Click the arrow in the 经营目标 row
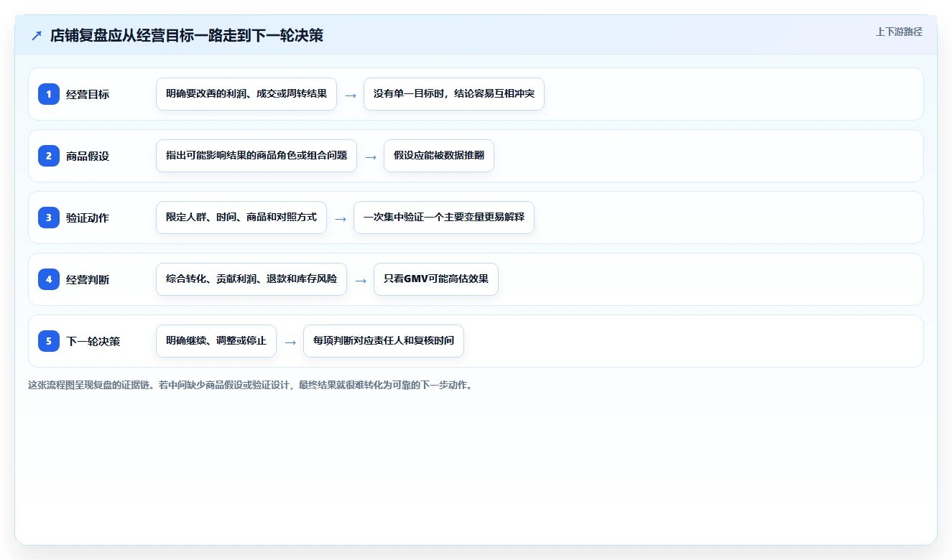 (351, 95)
